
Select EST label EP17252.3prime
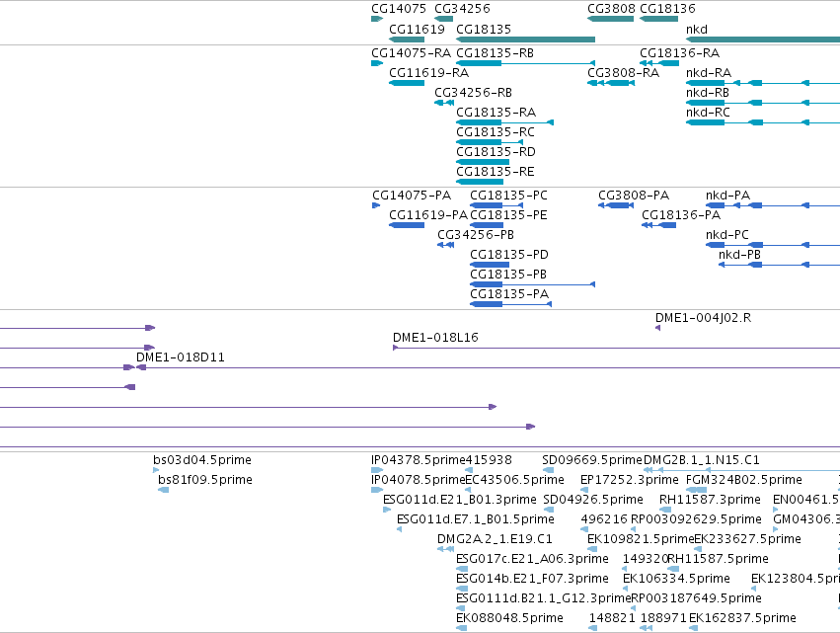pos(630,480)
